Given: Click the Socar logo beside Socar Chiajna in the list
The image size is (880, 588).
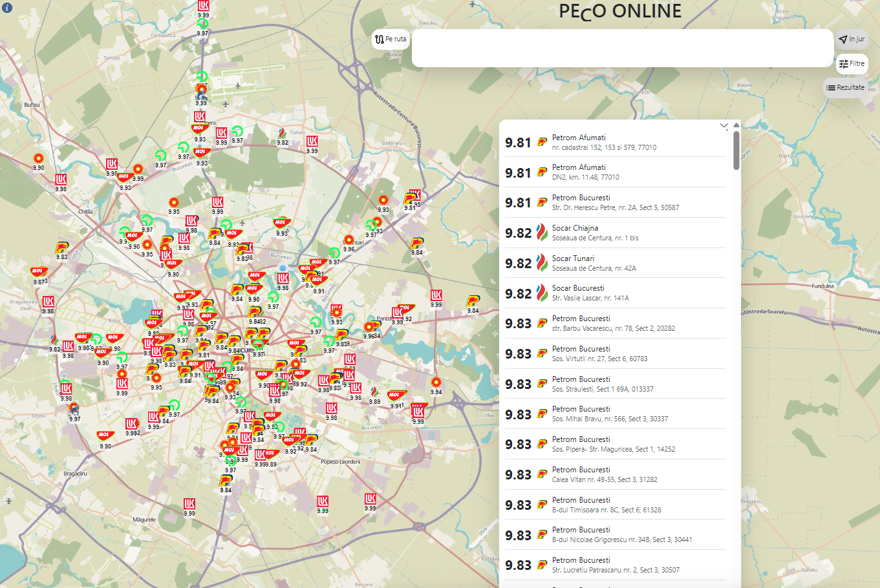Looking at the screenshot, I should tap(542, 233).
